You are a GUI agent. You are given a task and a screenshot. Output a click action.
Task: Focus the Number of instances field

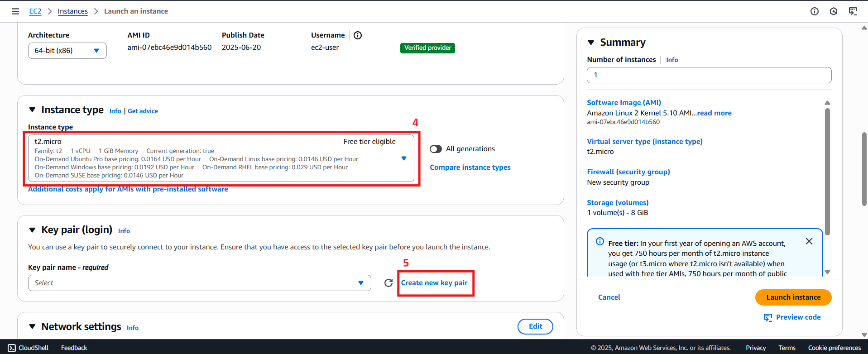(709, 75)
